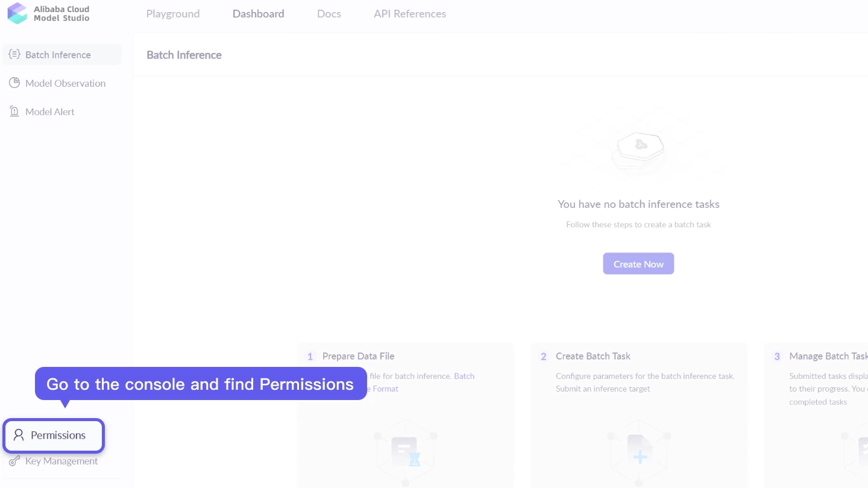Click the Create Now button
The height and width of the screenshot is (488, 868).
638,264
